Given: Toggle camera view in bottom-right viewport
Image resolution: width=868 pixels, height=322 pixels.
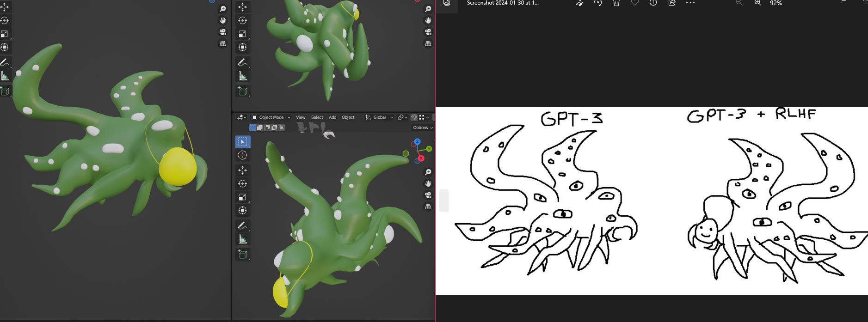Looking at the screenshot, I should [428, 195].
